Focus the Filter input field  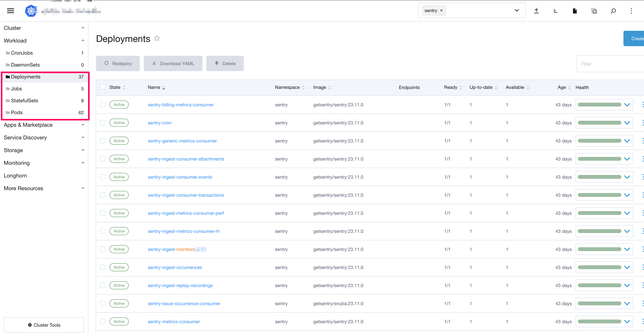(610, 64)
